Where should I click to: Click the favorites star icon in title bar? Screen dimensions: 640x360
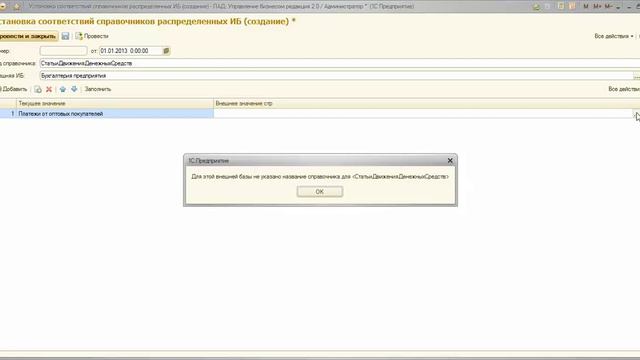click(x=17, y=7)
